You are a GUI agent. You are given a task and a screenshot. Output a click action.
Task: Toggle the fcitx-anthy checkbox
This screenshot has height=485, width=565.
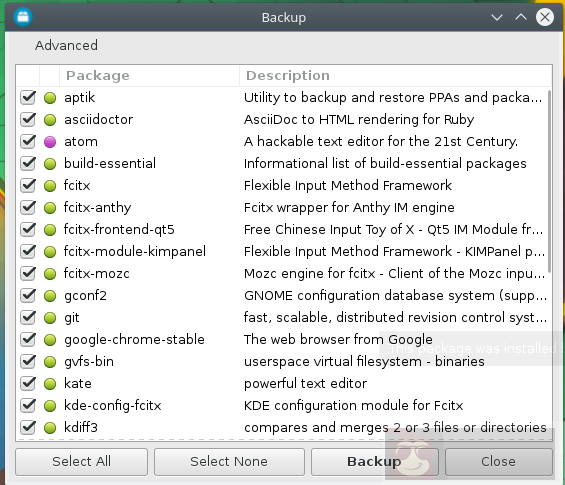(28, 207)
